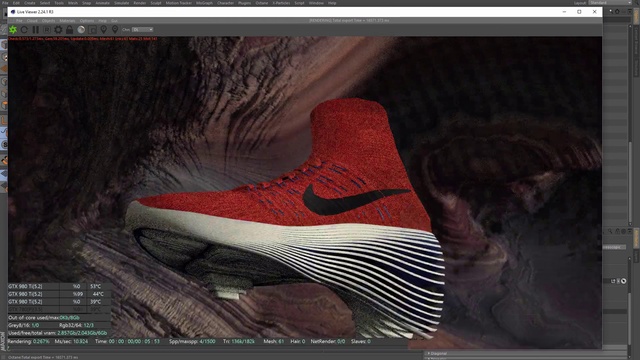The height and width of the screenshot is (360, 640).
Task: Pause rendering in Live Viewer
Action: 36,30
